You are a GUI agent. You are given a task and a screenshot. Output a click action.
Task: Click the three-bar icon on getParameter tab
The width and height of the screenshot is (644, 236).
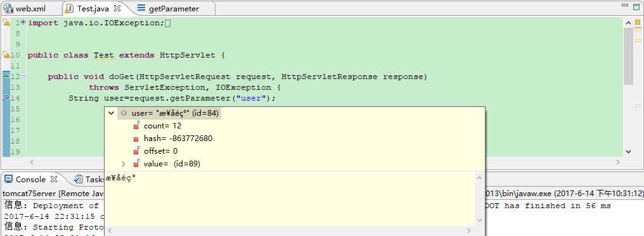pos(141,8)
